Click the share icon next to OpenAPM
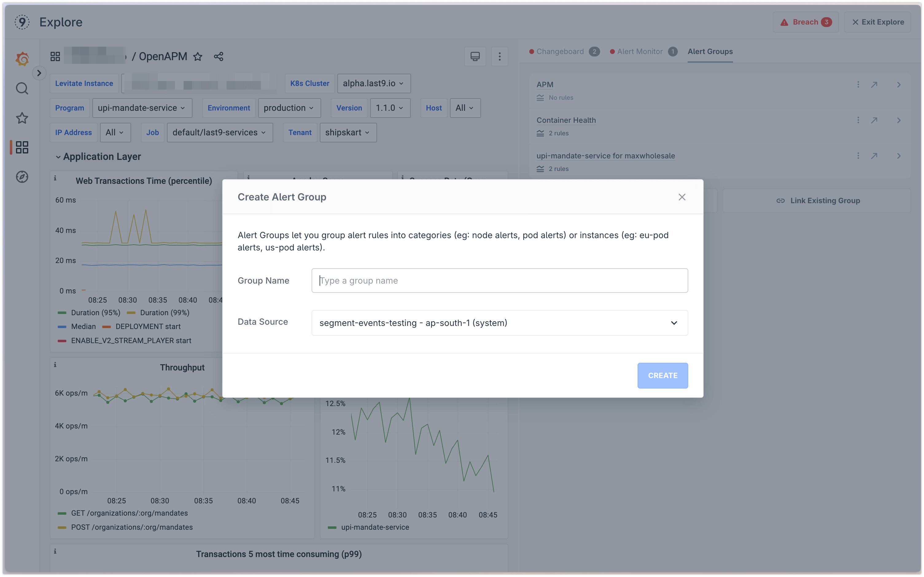Viewport: 924px width, 577px height. point(219,56)
